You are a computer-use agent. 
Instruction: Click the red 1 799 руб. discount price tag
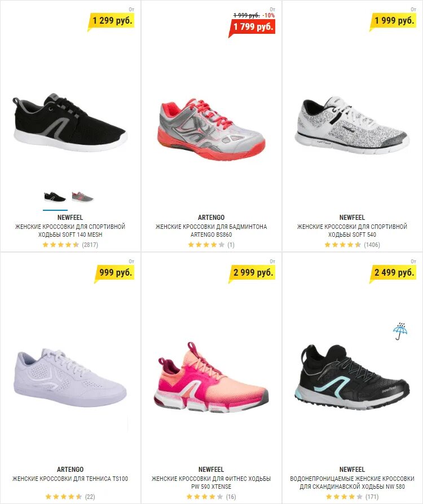(252, 27)
